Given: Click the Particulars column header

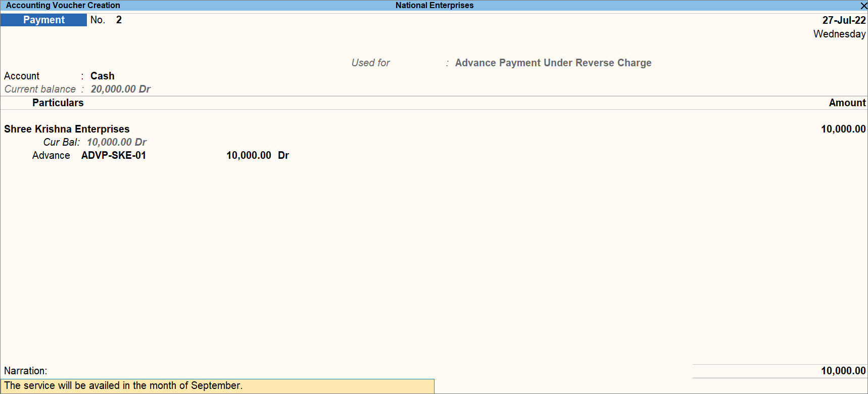Looking at the screenshot, I should (58, 103).
